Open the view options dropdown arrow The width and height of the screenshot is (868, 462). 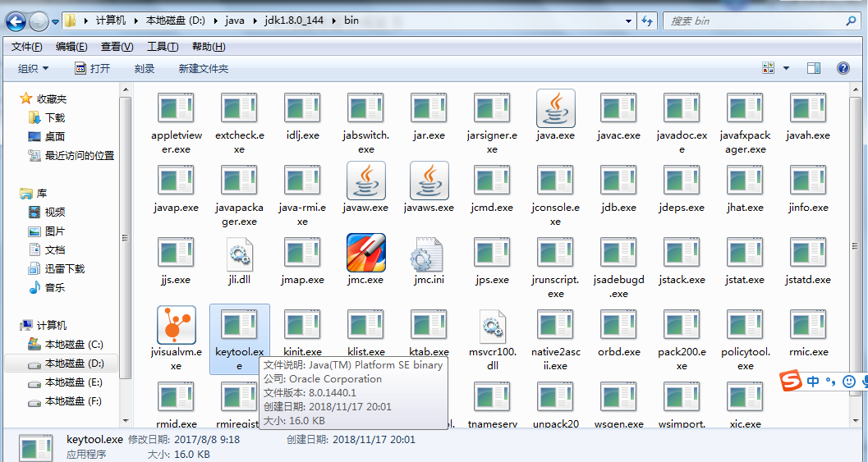pos(786,68)
